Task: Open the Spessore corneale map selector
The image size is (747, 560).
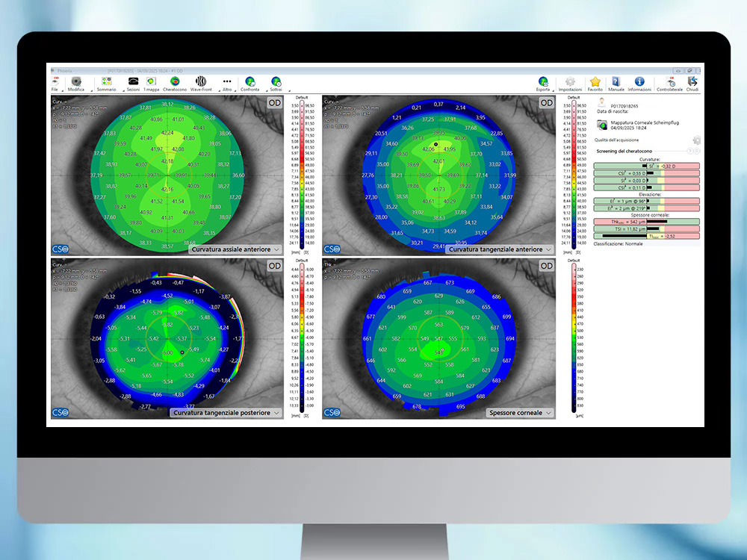Action: pyautogui.click(x=520, y=412)
